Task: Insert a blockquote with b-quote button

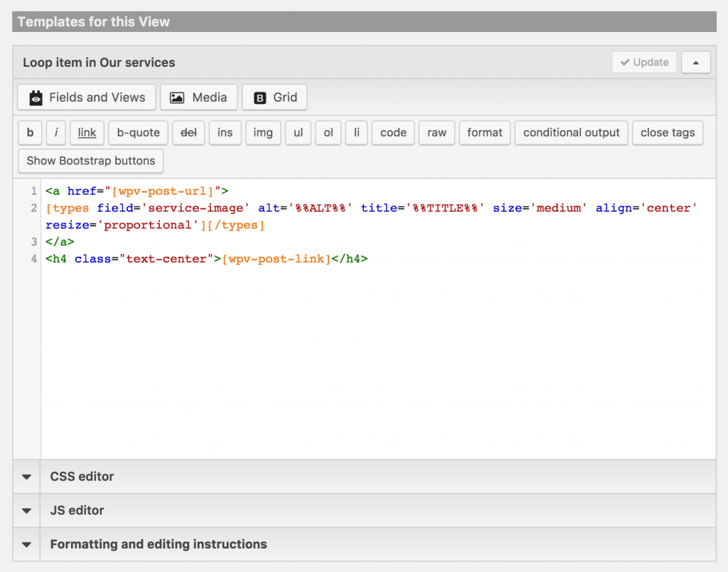Action: click(139, 133)
